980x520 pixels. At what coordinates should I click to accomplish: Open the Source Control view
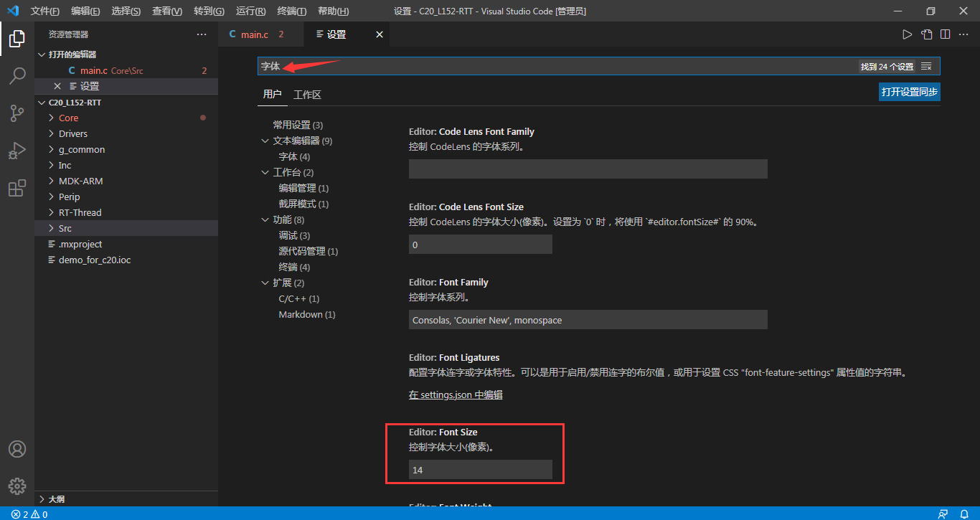pyautogui.click(x=17, y=113)
